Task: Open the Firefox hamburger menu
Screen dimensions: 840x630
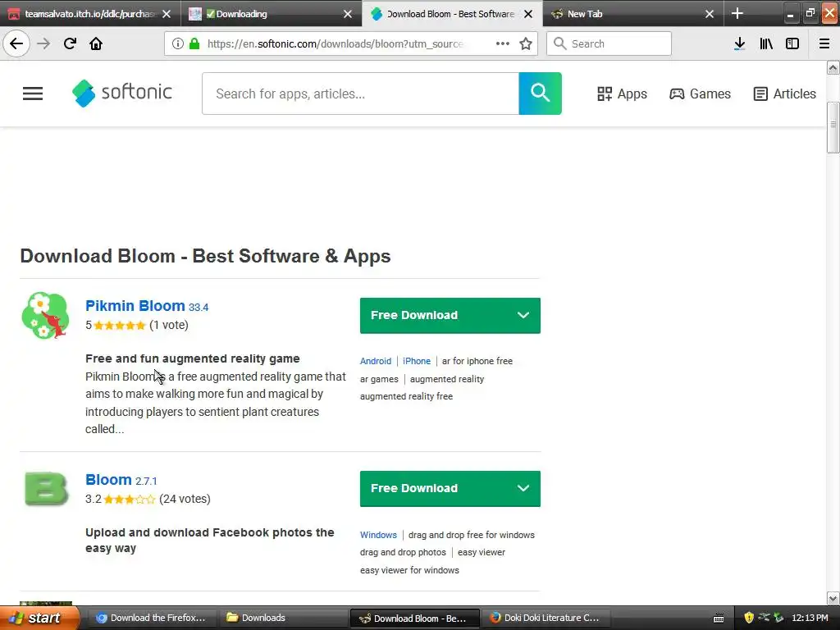Action: pyautogui.click(x=824, y=43)
